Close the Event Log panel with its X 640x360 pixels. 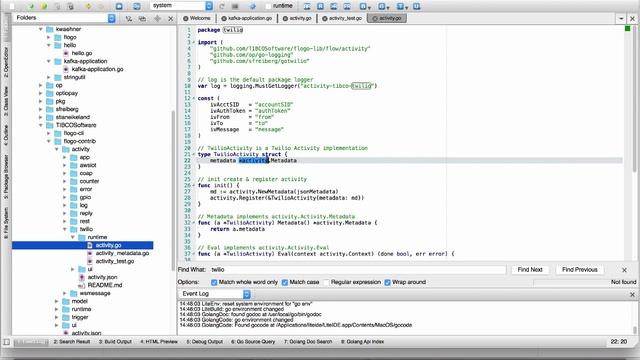pyautogui.click(x=632, y=294)
